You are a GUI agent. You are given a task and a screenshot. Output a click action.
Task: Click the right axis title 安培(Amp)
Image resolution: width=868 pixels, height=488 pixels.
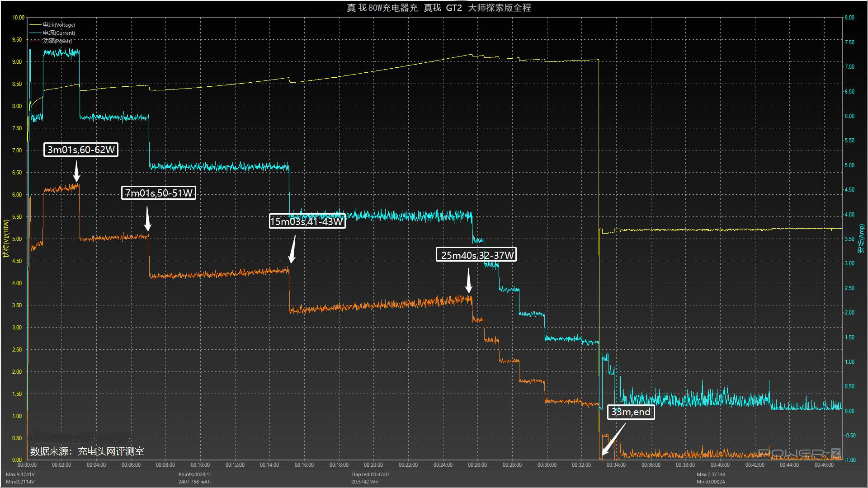[861, 239]
